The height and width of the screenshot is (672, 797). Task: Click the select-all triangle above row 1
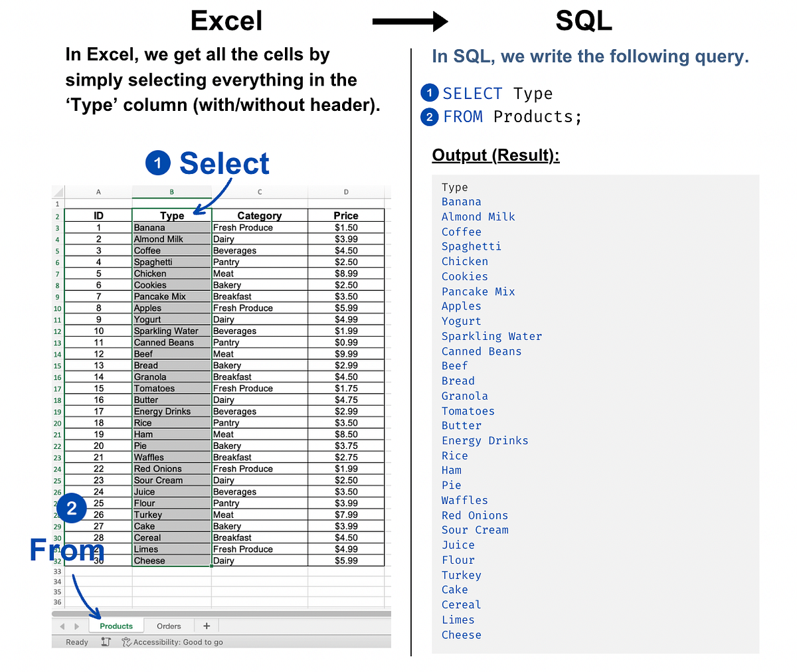coord(57,192)
